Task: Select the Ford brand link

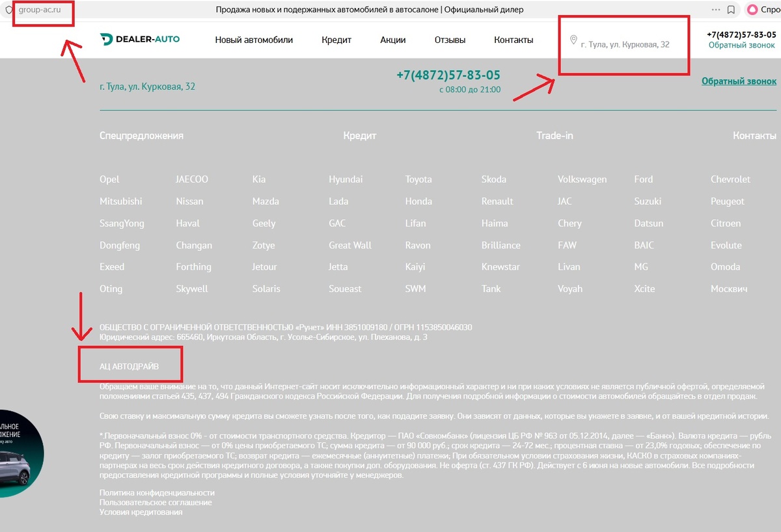Action: [643, 180]
